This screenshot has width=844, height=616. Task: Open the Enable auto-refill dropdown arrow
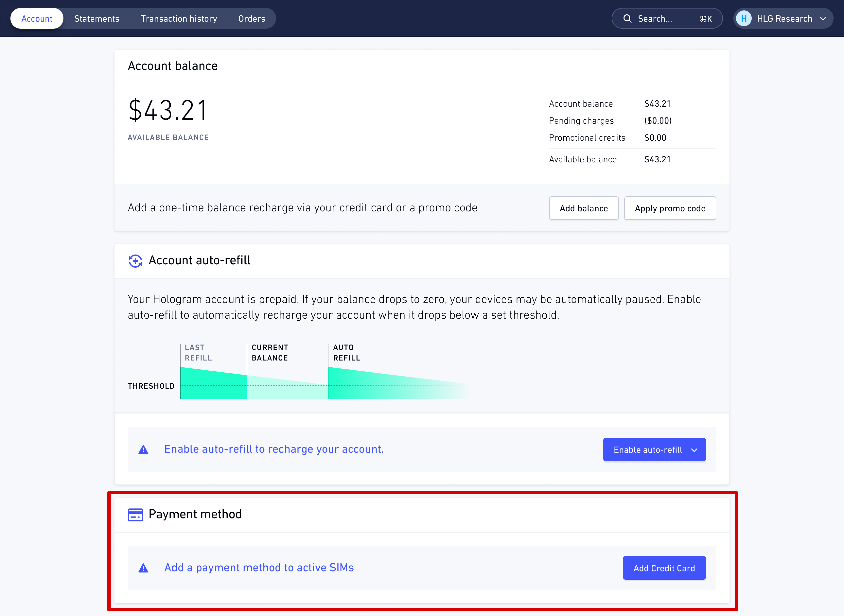coord(694,450)
